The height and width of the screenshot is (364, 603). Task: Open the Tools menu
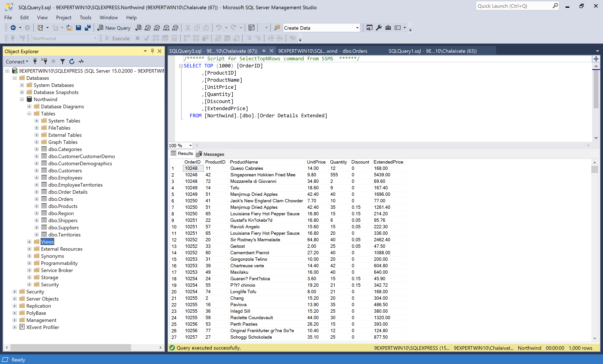click(85, 17)
